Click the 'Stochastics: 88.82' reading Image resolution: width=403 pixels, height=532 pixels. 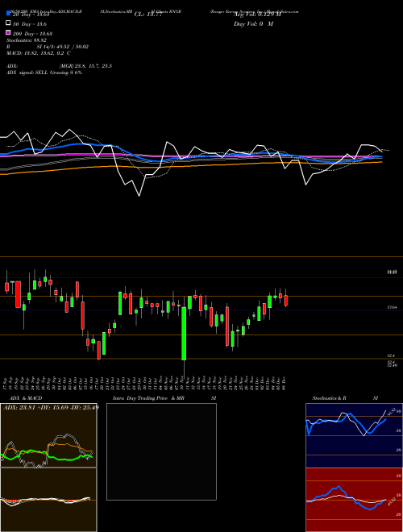click(x=27, y=40)
